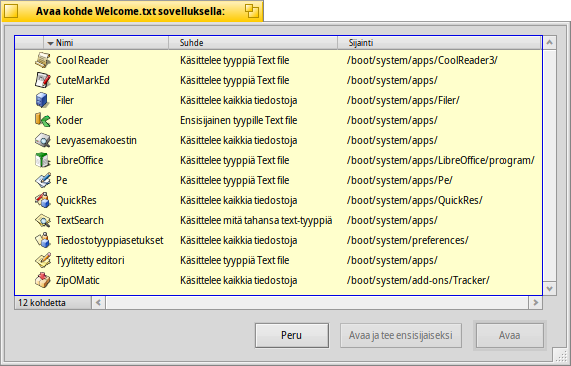The height and width of the screenshot is (366, 571).
Task: Click the window zoom button in title tab
Action: click(x=251, y=11)
